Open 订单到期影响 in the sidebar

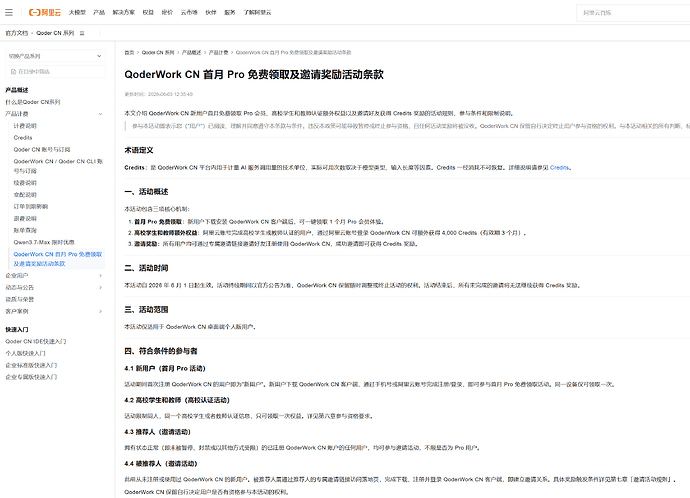click(31, 207)
